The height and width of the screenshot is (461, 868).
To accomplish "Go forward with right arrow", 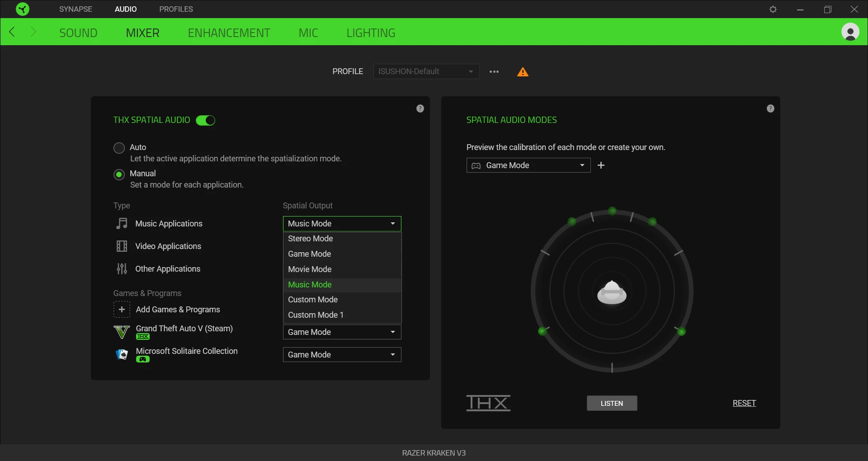I will [x=33, y=32].
